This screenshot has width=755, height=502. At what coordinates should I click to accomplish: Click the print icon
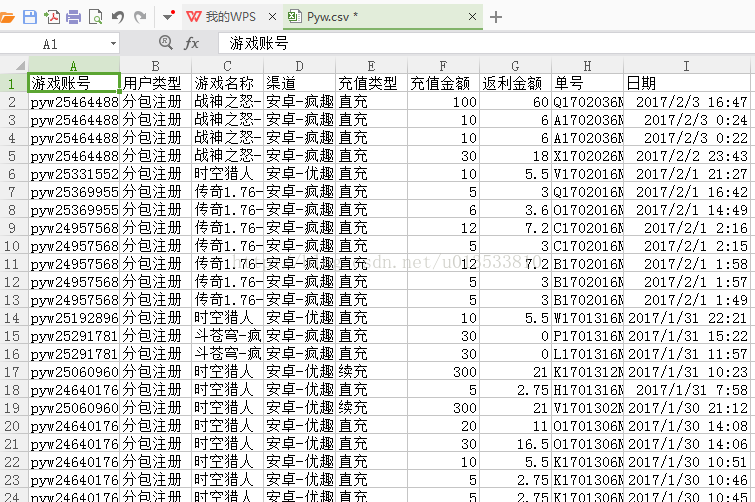click(74, 17)
